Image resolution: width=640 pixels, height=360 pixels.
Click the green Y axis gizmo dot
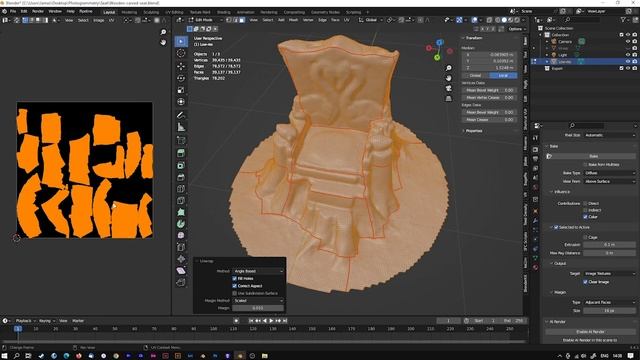coord(437,58)
